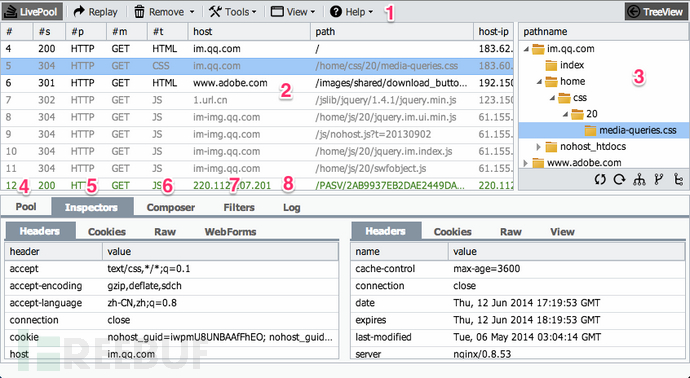The height and width of the screenshot is (378, 690).
Task: Open the Help menu
Action: pyautogui.click(x=351, y=12)
